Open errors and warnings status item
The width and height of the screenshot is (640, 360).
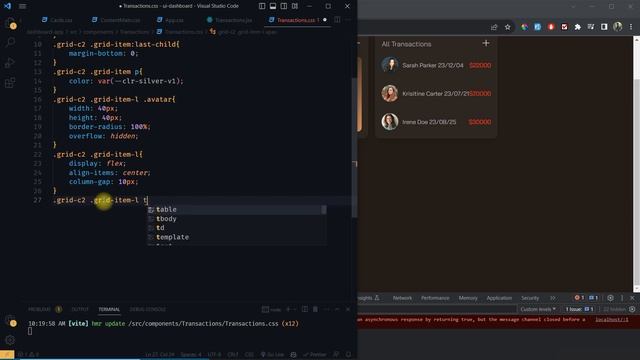28,355
